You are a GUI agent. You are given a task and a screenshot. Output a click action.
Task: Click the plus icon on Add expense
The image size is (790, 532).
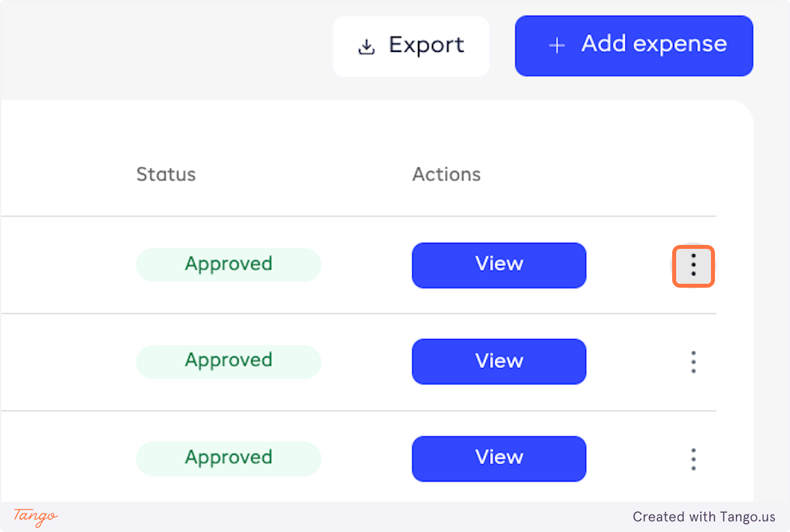pos(557,45)
